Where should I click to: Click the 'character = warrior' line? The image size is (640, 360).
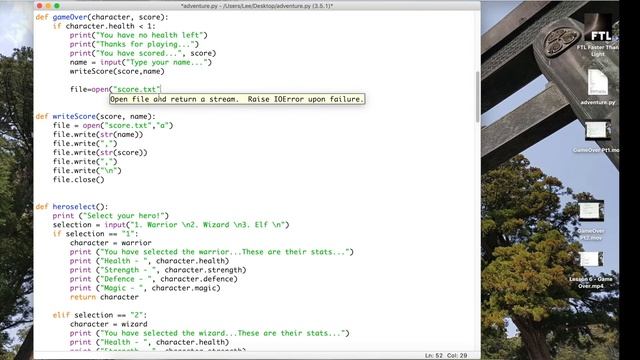click(x=110, y=242)
